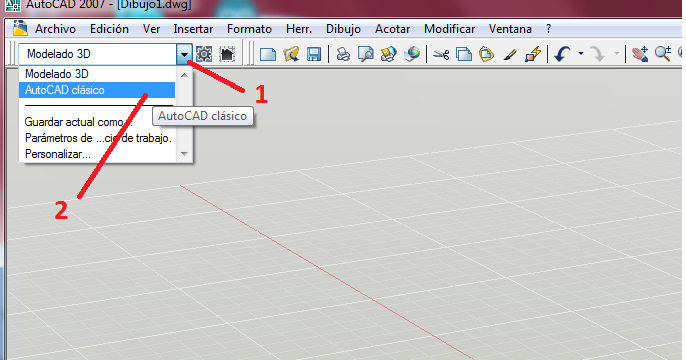Viewport: 686px width, 360px height.
Task: Click the greyed Redo arrow icon
Action: [x=597, y=54]
